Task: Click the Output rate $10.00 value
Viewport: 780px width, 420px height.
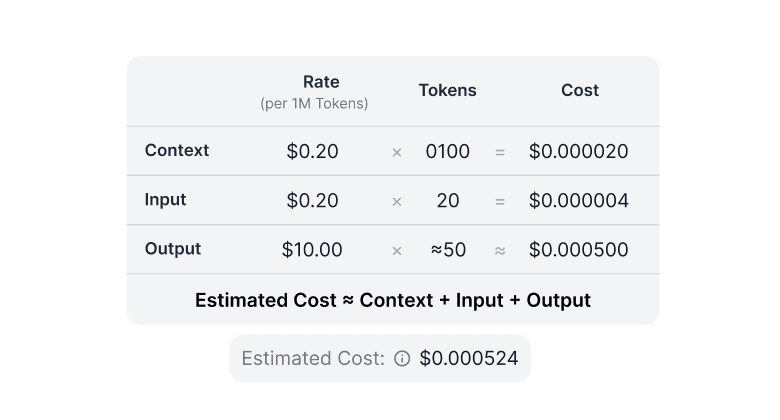Action: (312, 250)
